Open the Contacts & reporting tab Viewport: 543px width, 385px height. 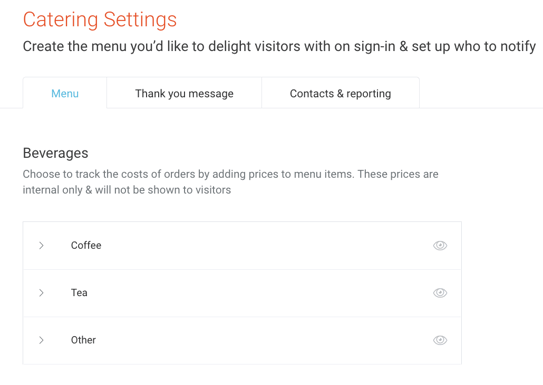[x=340, y=93]
